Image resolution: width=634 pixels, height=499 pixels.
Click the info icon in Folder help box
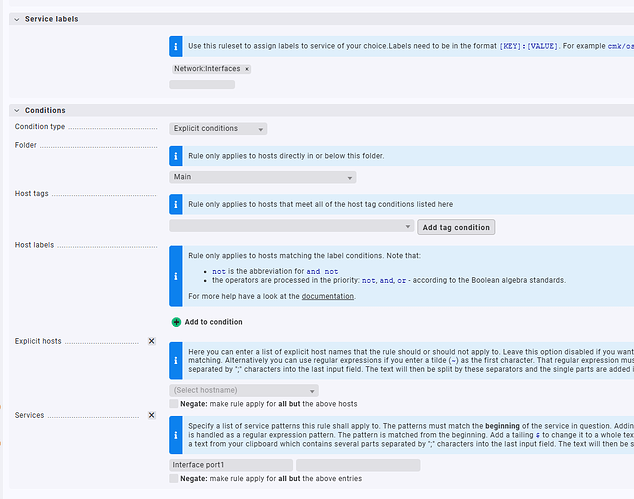[177, 156]
